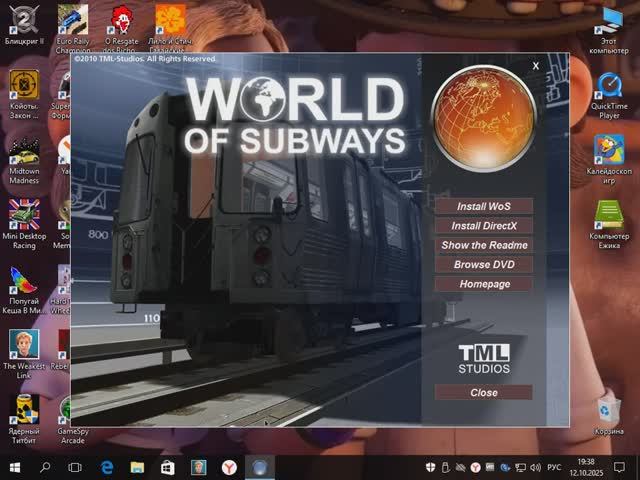Click the Yandex tray icon
This screenshot has width=640, height=480.
475,467
